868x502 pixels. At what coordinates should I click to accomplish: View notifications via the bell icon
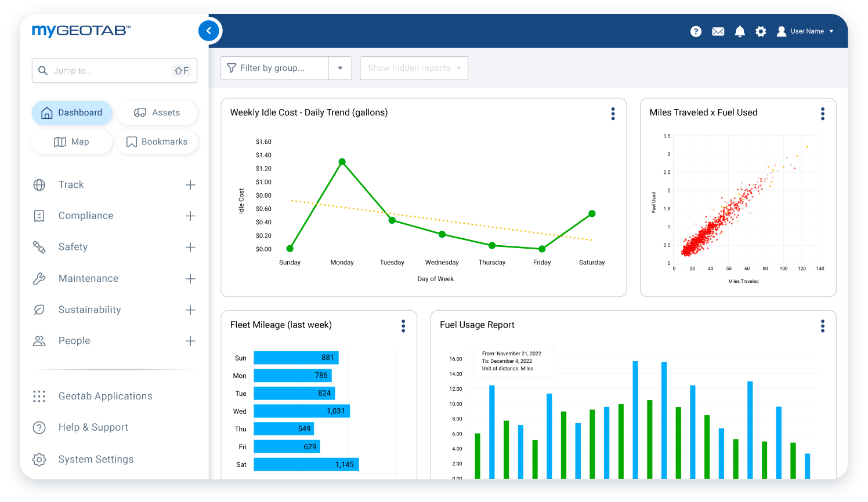click(740, 31)
